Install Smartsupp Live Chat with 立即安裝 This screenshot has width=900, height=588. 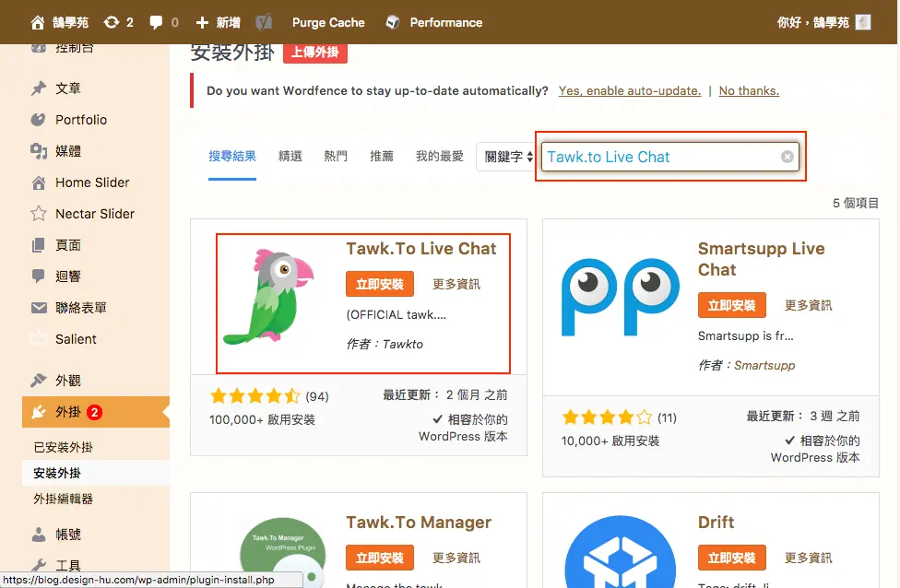(x=732, y=305)
